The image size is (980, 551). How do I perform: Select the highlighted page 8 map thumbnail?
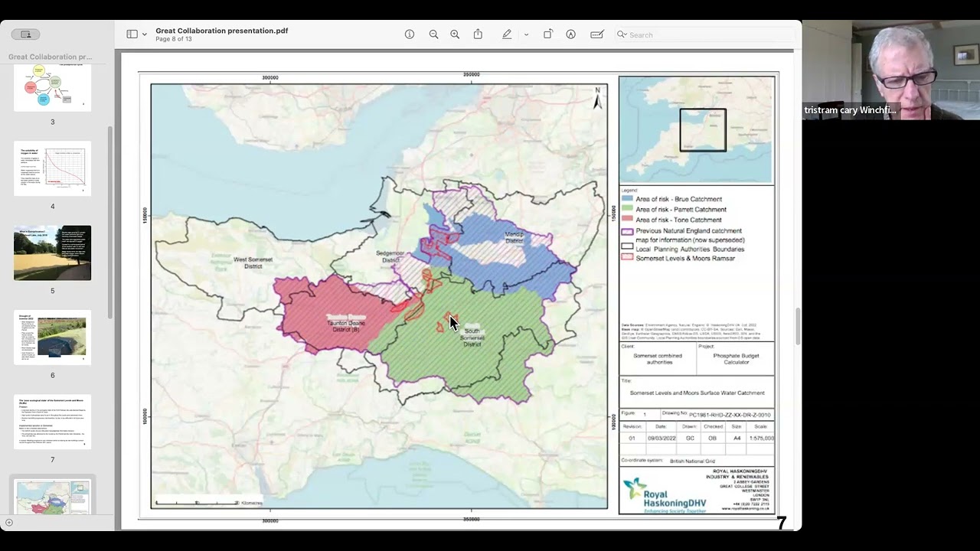(x=52, y=497)
